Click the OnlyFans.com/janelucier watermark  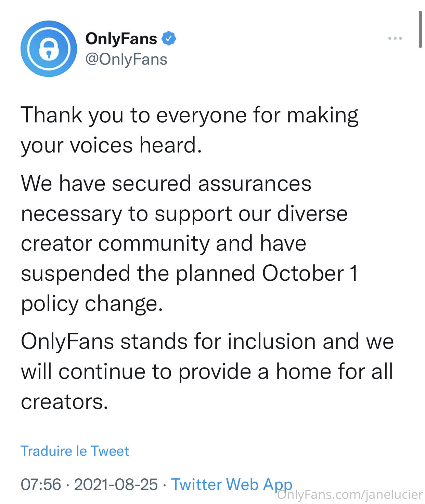pos(350,495)
